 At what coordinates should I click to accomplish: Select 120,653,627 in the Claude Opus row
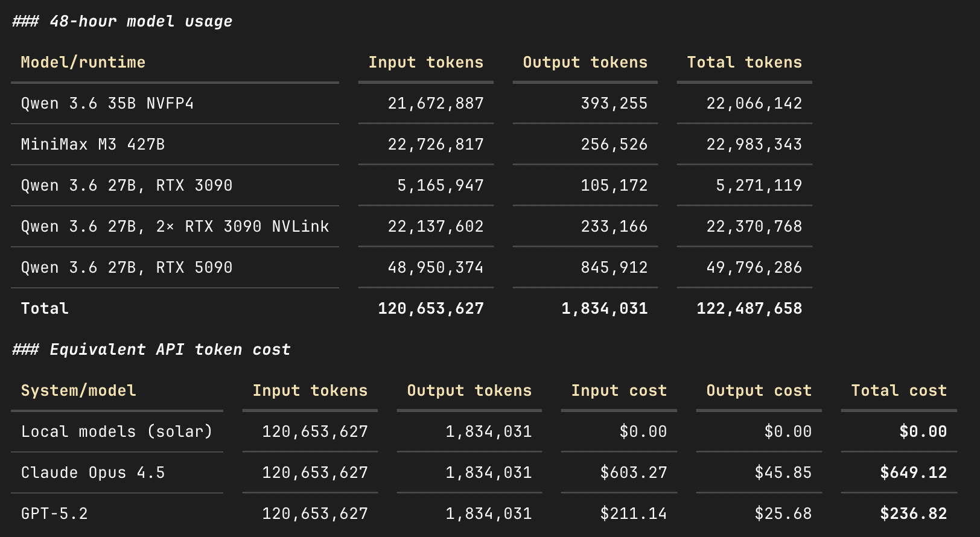[x=315, y=472]
